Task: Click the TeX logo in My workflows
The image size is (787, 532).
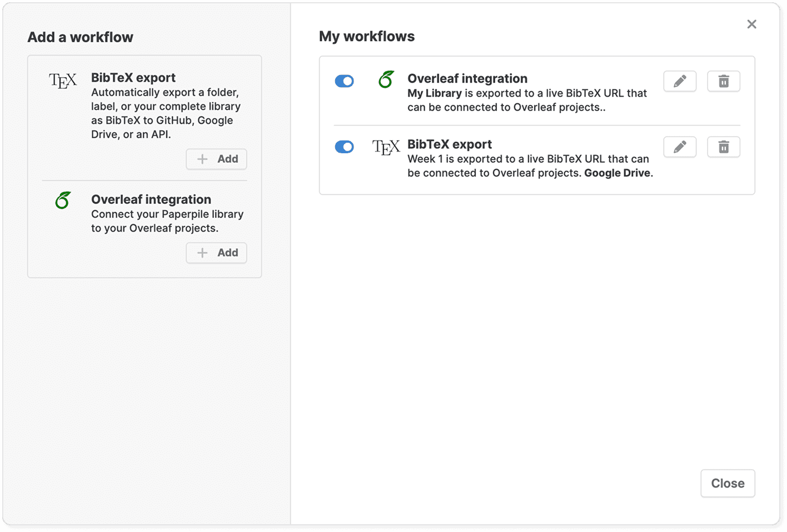Action: click(386, 147)
